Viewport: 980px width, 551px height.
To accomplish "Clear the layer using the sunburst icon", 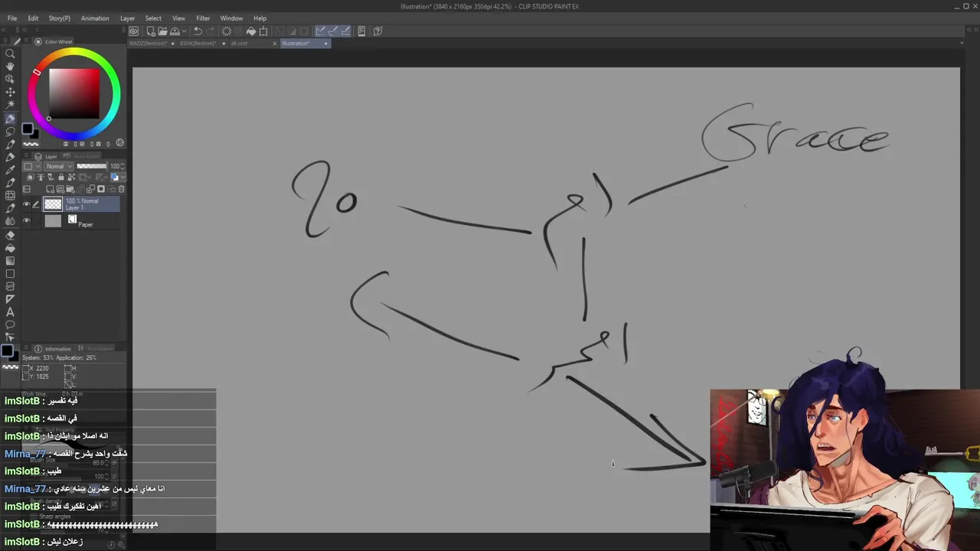I will (227, 31).
